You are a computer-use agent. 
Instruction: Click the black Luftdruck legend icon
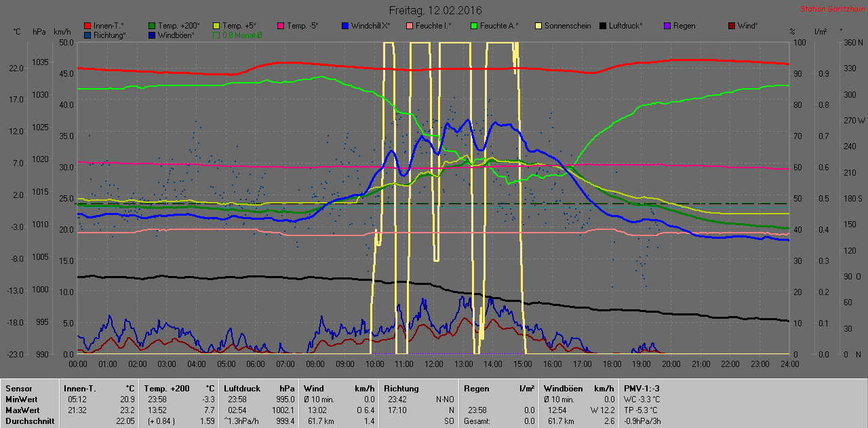603,26
